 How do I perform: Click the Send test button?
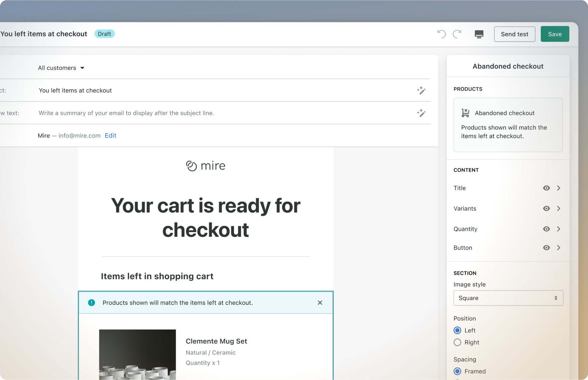(x=514, y=34)
